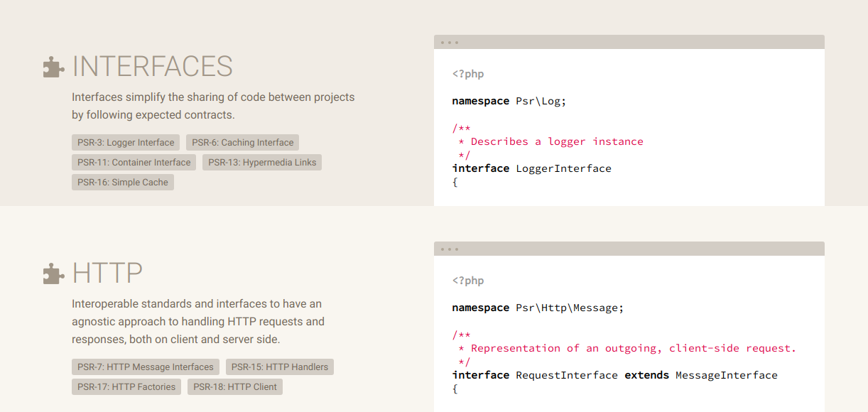
Task: Click the HTTP section heading
Action: 107,273
